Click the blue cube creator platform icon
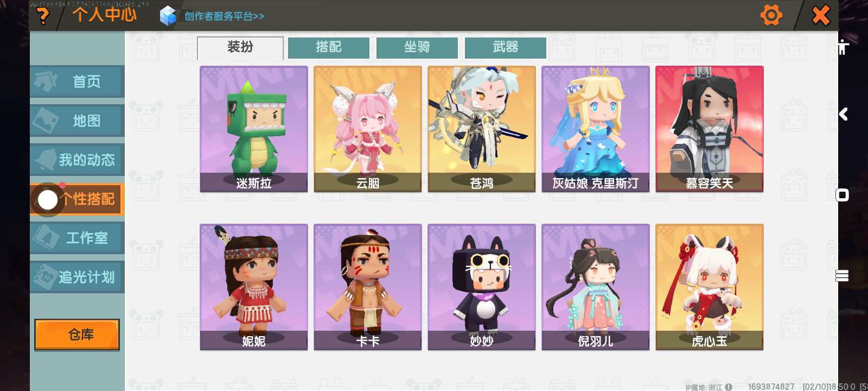Image resolution: width=868 pixels, height=391 pixels. click(x=168, y=16)
